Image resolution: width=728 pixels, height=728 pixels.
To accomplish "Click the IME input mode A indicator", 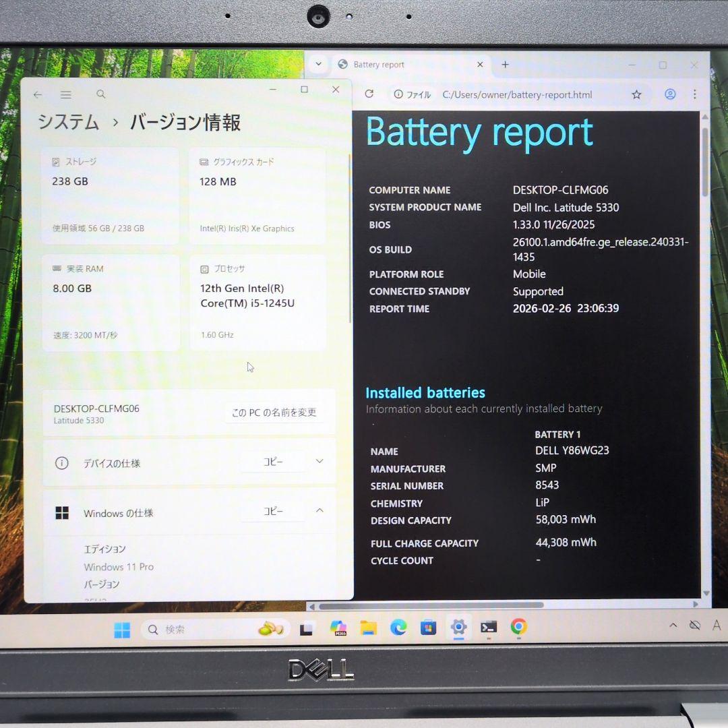I will point(717,626).
